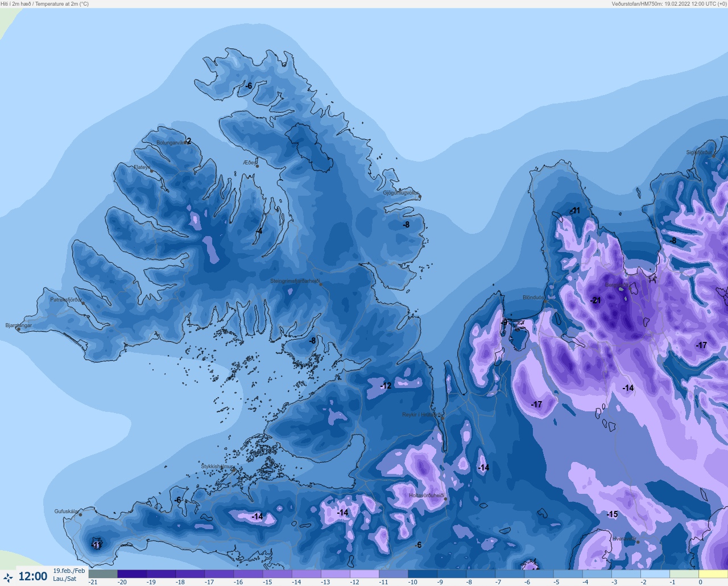This screenshot has height=586, width=728.
Task: Click the -15 map value above Hvanneyri
Action: (612, 514)
